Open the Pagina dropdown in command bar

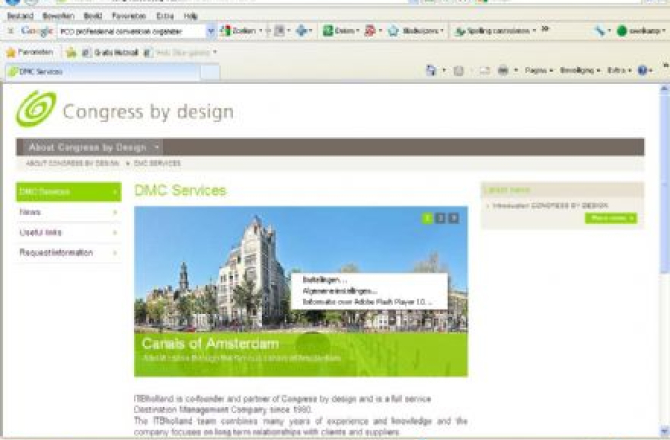(x=538, y=71)
